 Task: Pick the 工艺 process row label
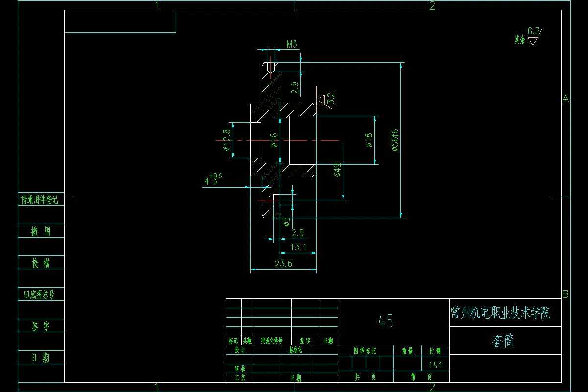240,377
